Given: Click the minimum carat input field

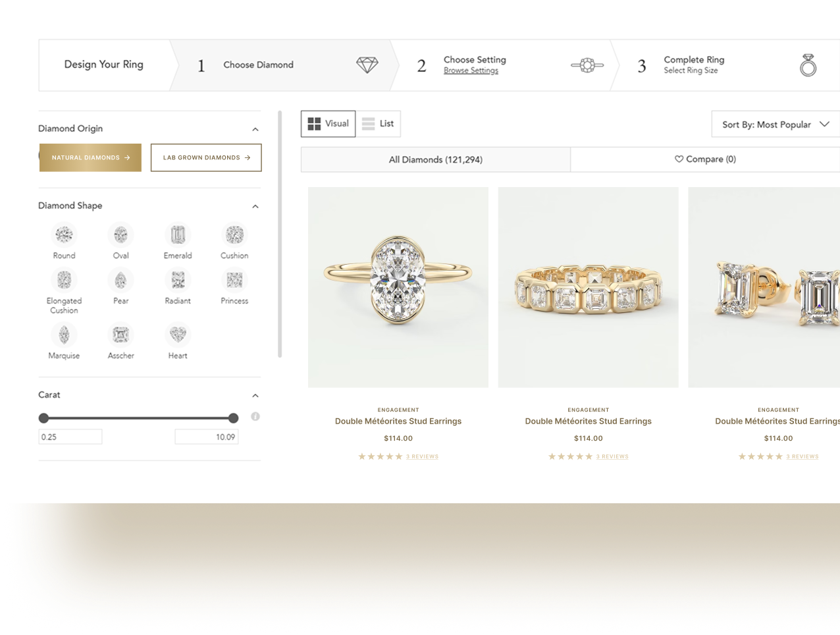Looking at the screenshot, I should (x=70, y=437).
